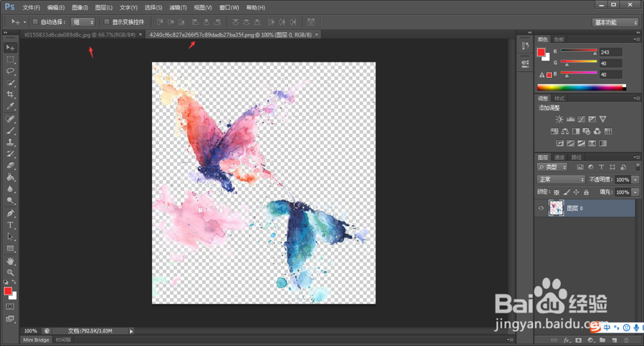Enable the 显示变换控件 checkbox
This screenshot has width=644, height=346.
(x=107, y=22)
